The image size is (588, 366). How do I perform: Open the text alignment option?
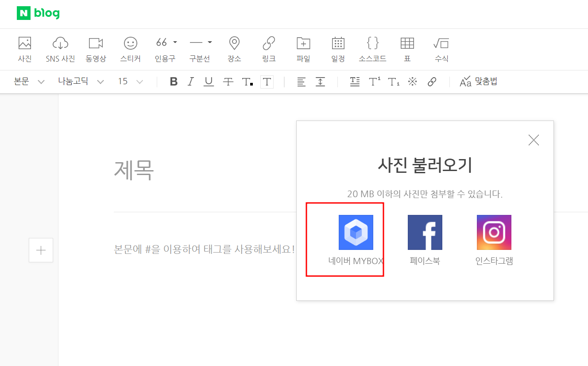[302, 82]
